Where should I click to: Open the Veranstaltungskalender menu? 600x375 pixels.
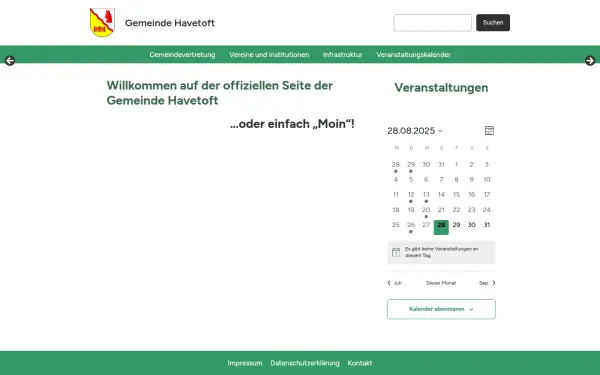(x=413, y=55)
